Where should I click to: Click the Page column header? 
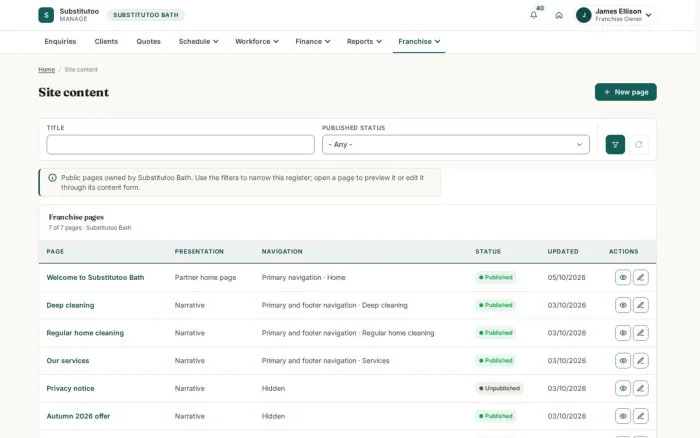pyautogui.click(x=55, y=251)
